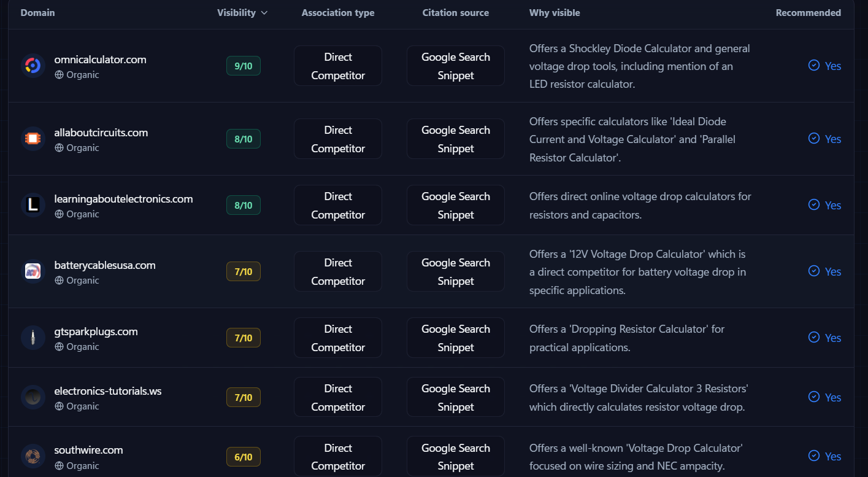
Task: Click the Association type column header
Action: (338, 12)
